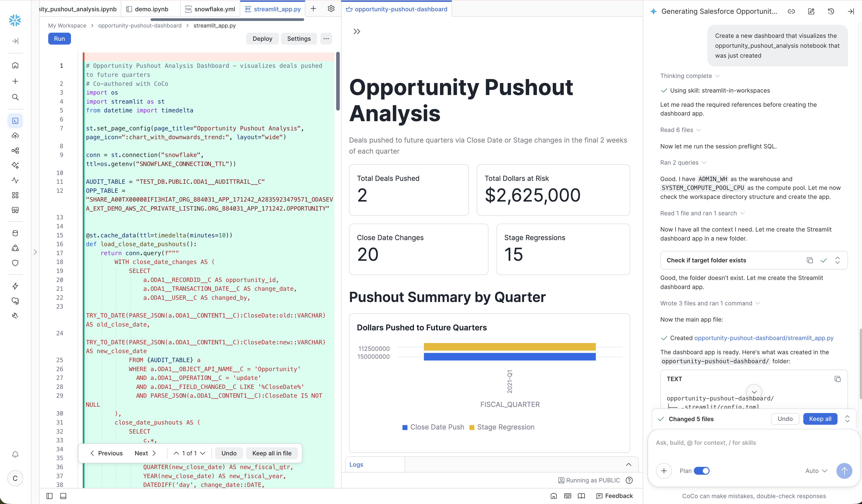
Task: Add attachment with plus button in chat
Action: pos(664,471)
